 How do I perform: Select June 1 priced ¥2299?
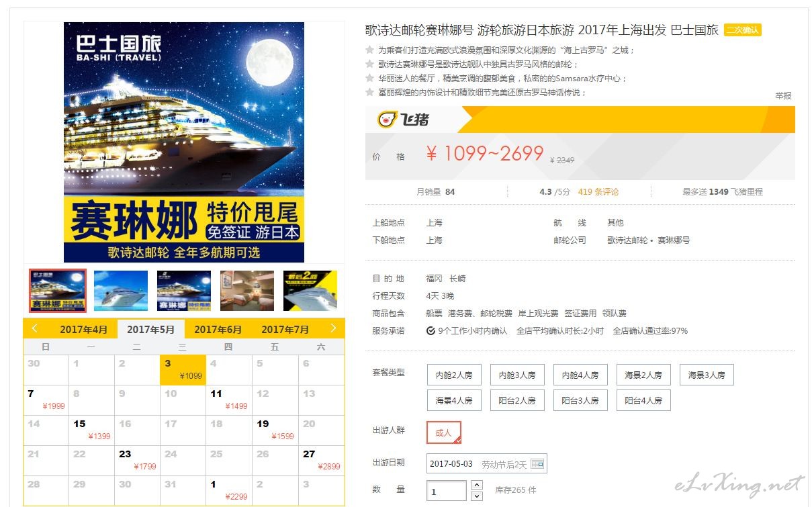(x=228, y=491)
